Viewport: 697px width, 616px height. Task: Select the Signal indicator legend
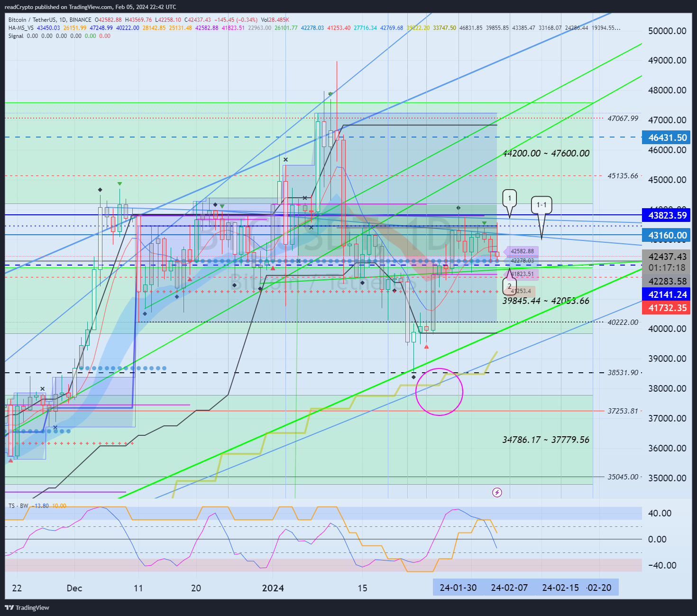pyautogui.click(x=16, y=36)
